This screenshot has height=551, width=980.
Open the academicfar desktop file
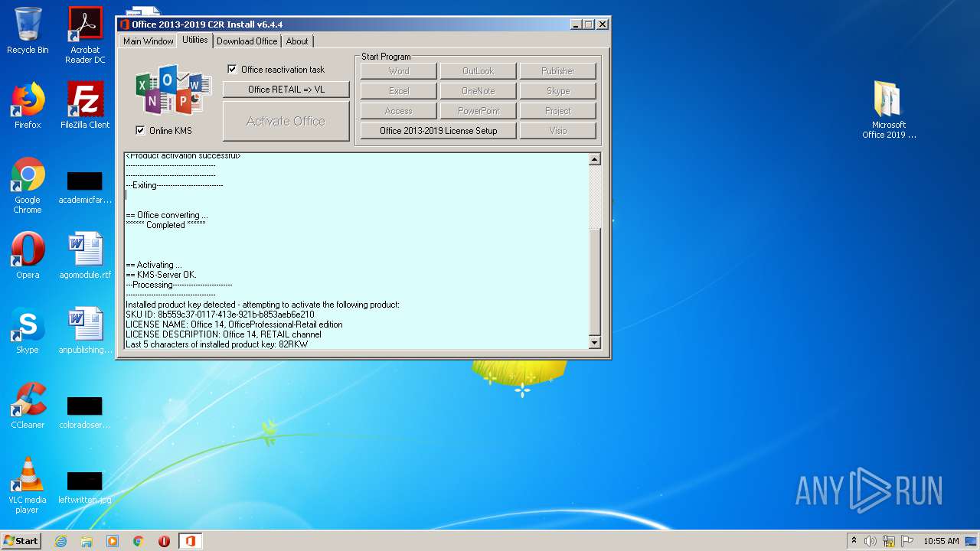85,186
